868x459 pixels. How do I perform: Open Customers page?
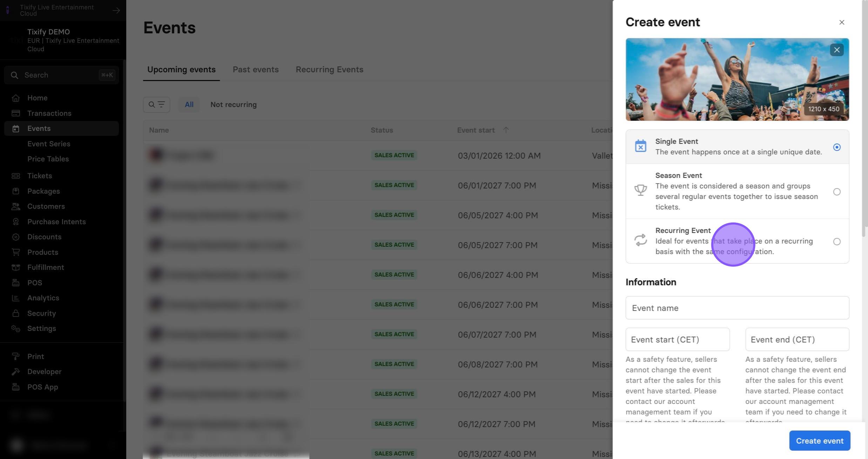click(46, 206)
